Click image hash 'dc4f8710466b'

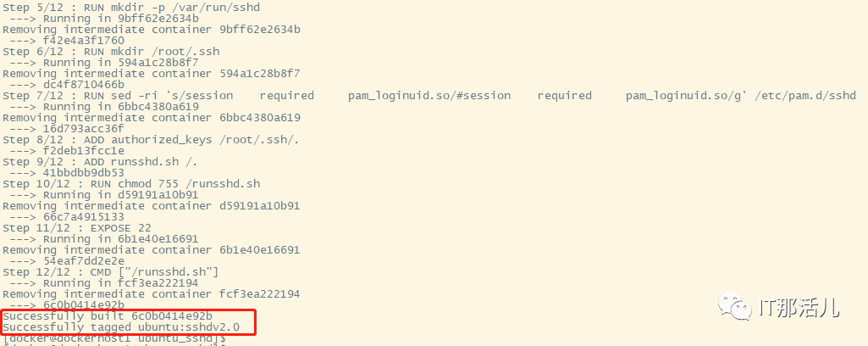pos(84,84)
